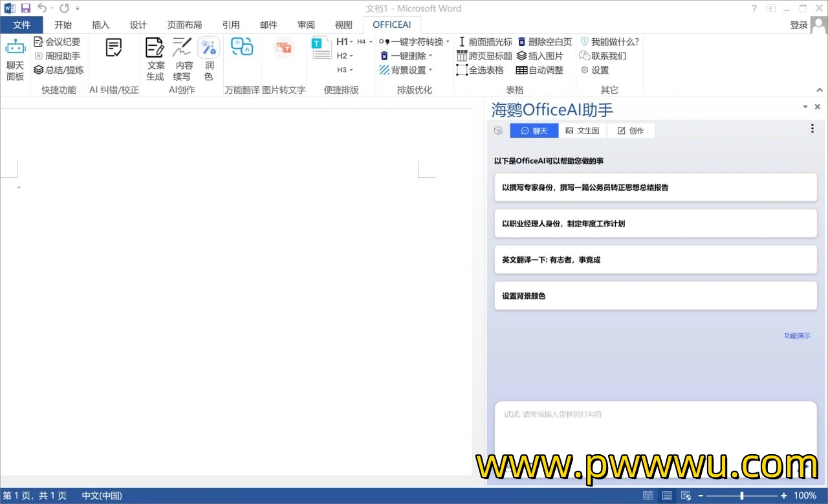This screenshot has width=828, height=504.
Task: Choose the 设置背景颜色 prompt suggestion
Action: [x=655, y=296]
